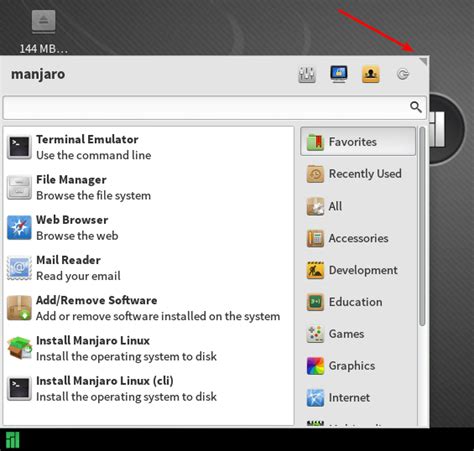Viewport: 474px width, 451px height.
Task: Switch to the Education category
Action: (x=358, y=302)
